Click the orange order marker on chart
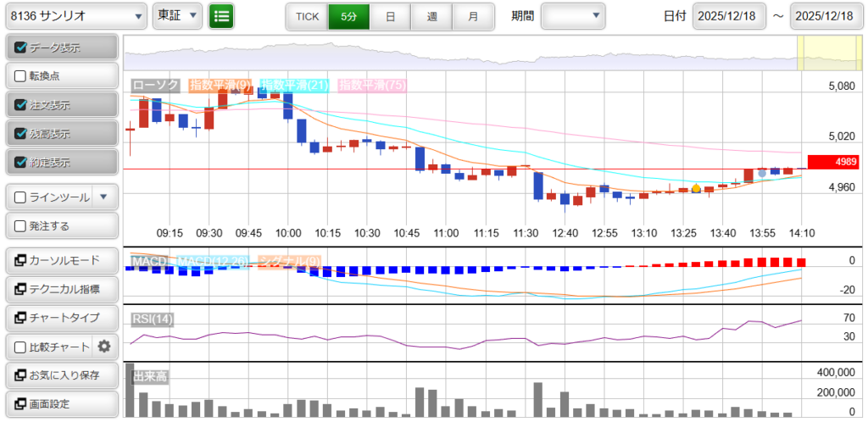The width and height of the screenshot is (868, 422). pyautogui.click(x=696, y=188)
